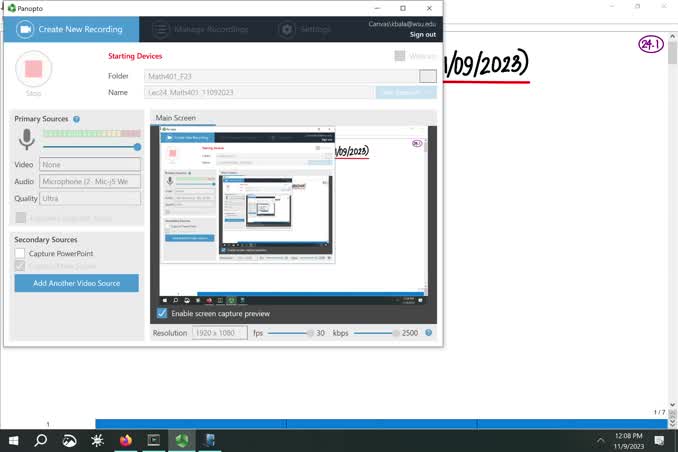Click the microphone icon in Primary Sources
The width and height of the screenshot is (678, 452).
[26, 140]
